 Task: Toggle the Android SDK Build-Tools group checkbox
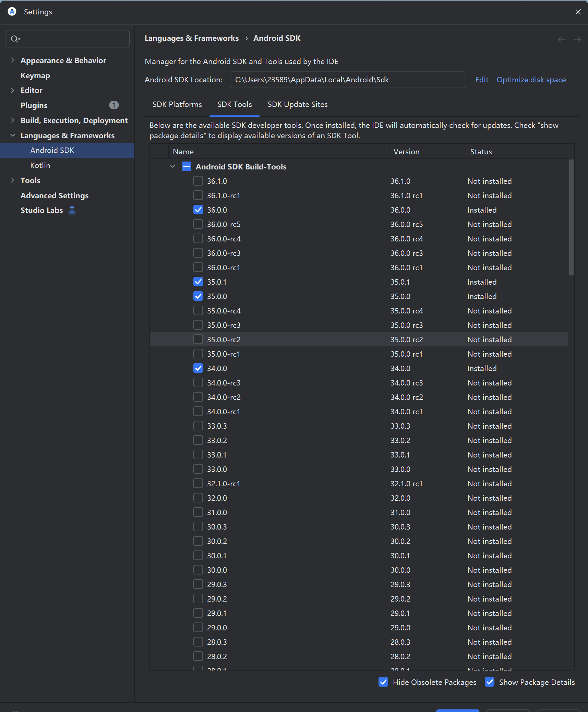click(187, 167)
